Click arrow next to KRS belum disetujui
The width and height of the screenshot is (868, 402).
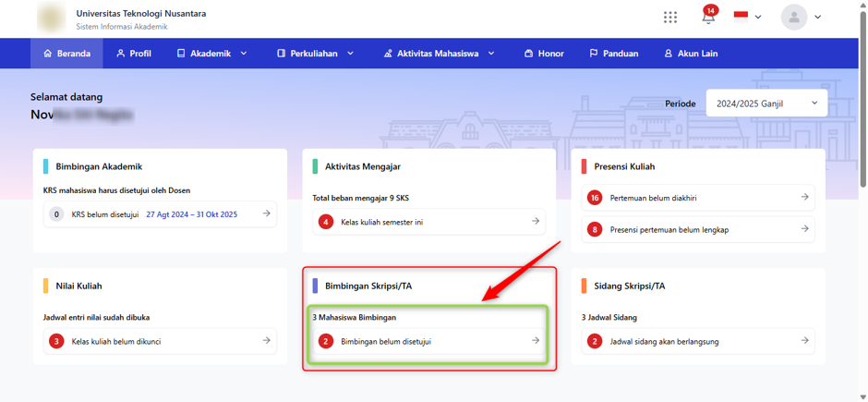(266, 213)
